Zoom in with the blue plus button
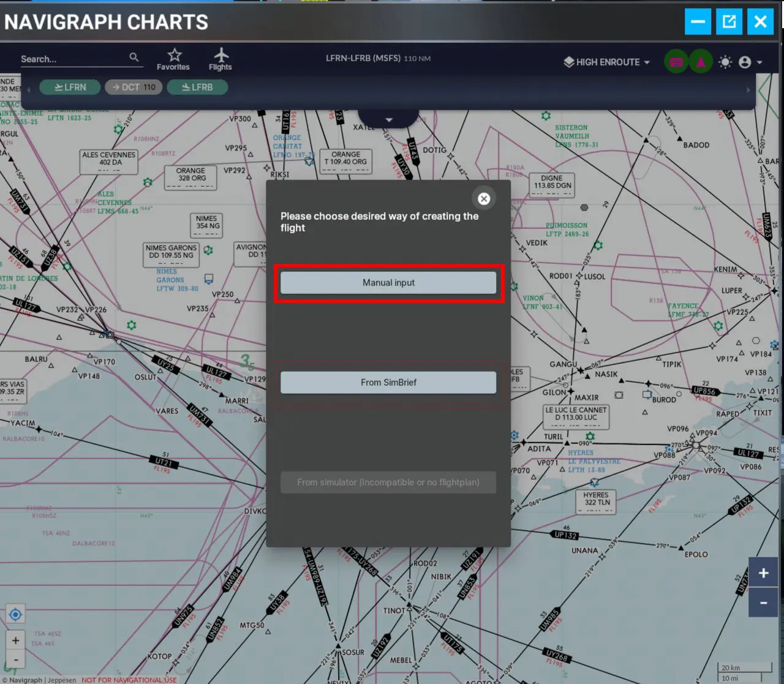 (x=763, y=573)
